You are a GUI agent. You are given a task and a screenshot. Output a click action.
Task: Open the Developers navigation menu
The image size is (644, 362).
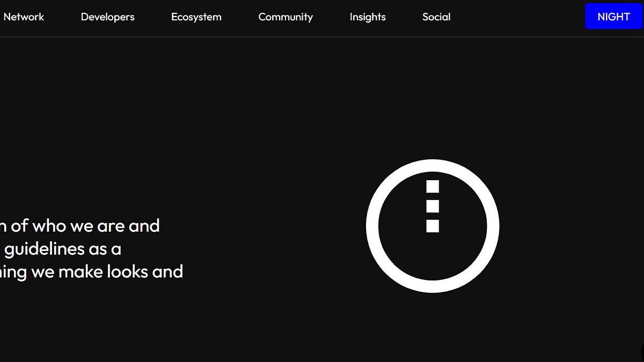[107, 17]
